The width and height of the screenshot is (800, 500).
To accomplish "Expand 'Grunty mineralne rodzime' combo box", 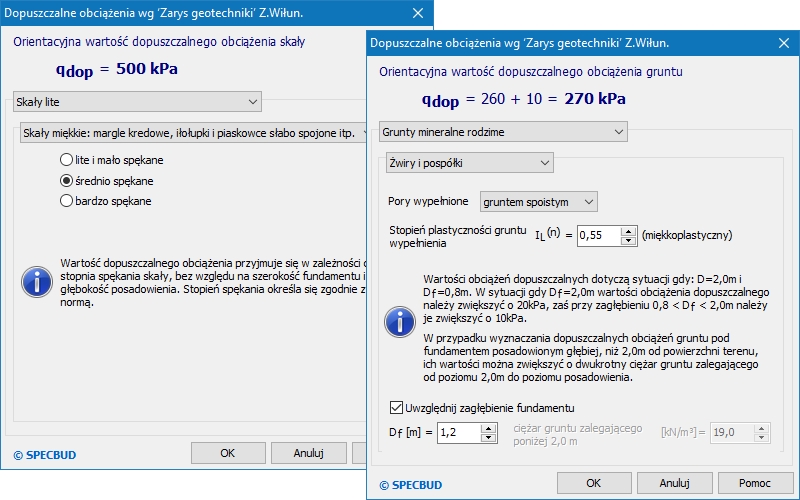I will pyautogui.click(x=502, y=132).
